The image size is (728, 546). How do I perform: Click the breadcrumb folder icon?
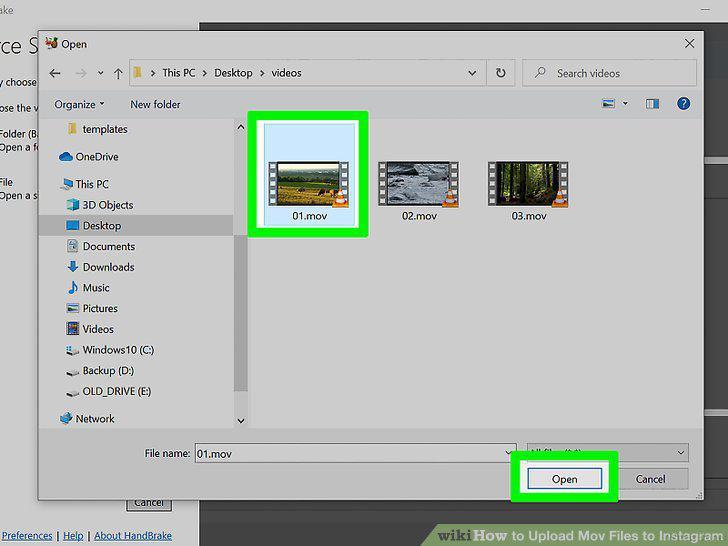137,73
